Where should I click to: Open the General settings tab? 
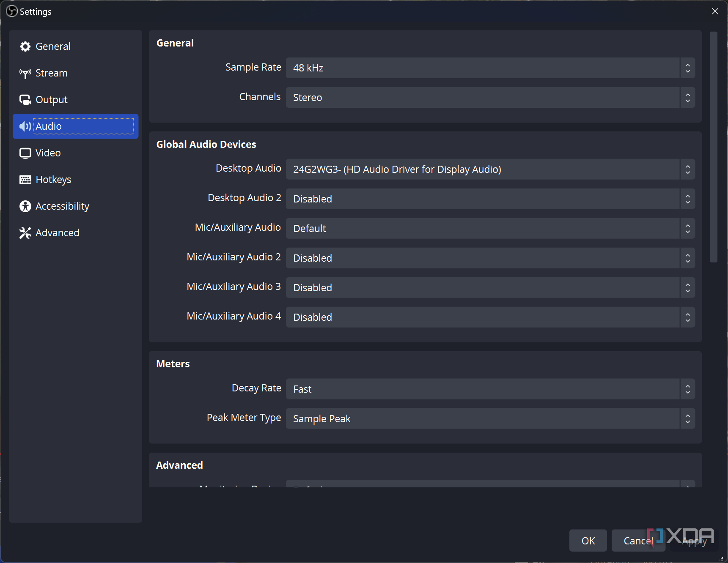[76, 46]
